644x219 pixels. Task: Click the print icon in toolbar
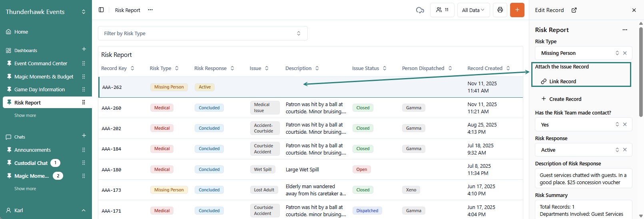click(x=500, y=10)
